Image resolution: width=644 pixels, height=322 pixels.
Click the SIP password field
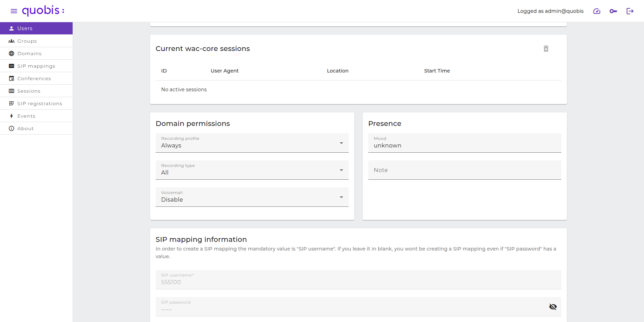(358, 307)
